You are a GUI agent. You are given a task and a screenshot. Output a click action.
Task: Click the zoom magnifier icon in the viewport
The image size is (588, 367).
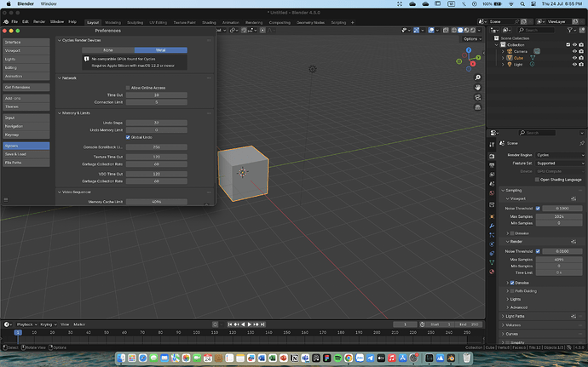click(477, 77)
